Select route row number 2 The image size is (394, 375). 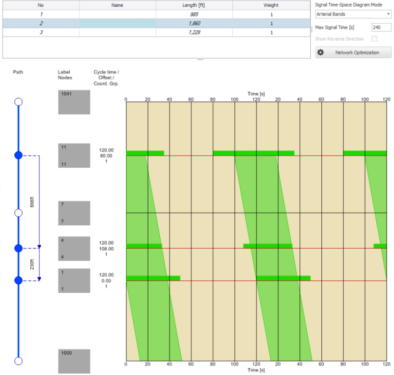click(x=156, y=23)
